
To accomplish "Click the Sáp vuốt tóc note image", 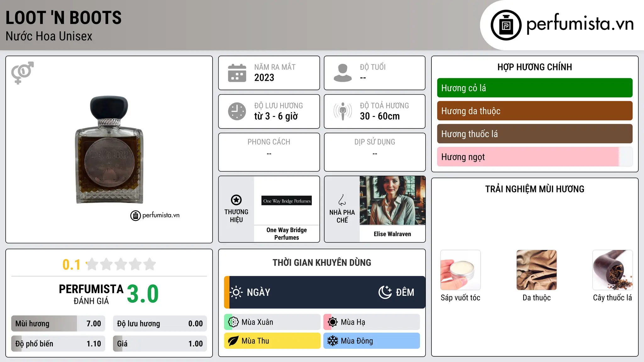I will (460, 270).
